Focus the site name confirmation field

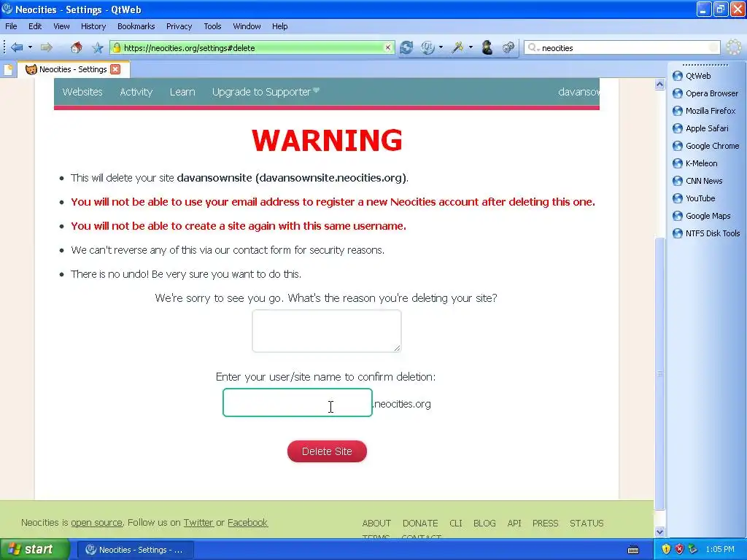[x=298, y=402]
